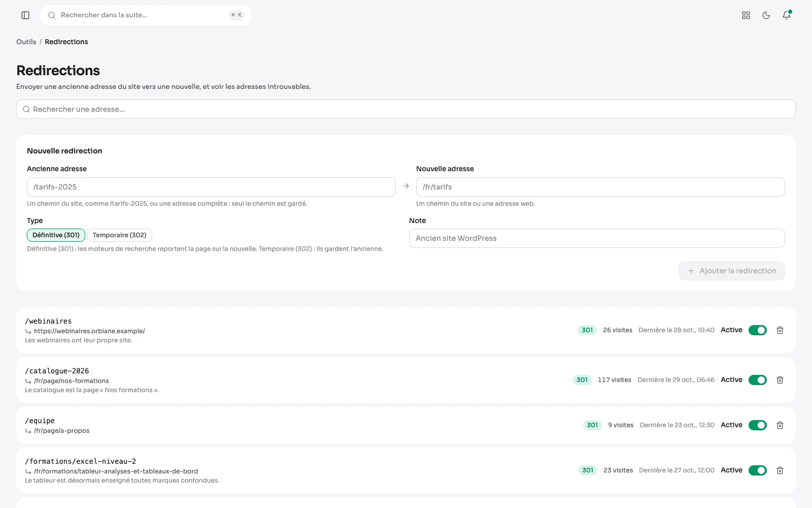Focus Rechercher une adresse field
This screenshot has height=508, width=812.
coord(406,109)
